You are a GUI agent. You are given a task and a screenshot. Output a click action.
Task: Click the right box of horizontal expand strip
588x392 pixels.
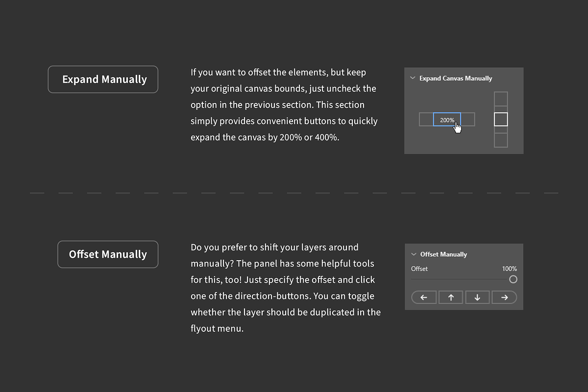(x=468, y=120)
